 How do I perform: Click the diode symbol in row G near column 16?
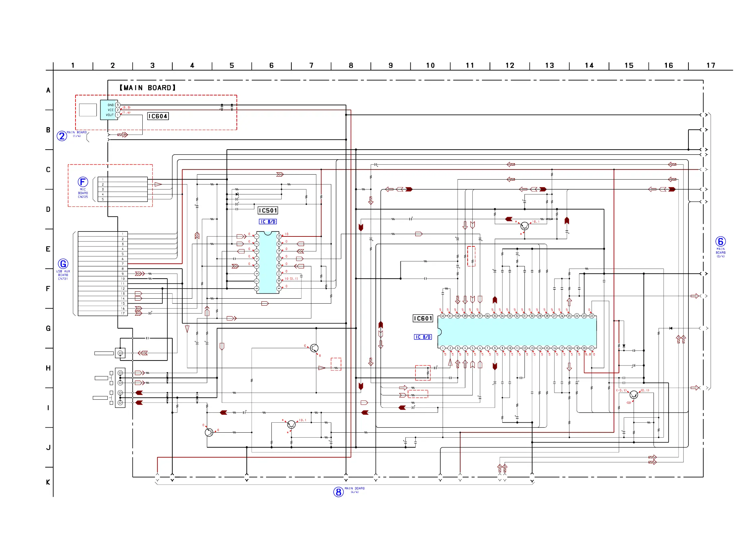click(x=670, y=328)
